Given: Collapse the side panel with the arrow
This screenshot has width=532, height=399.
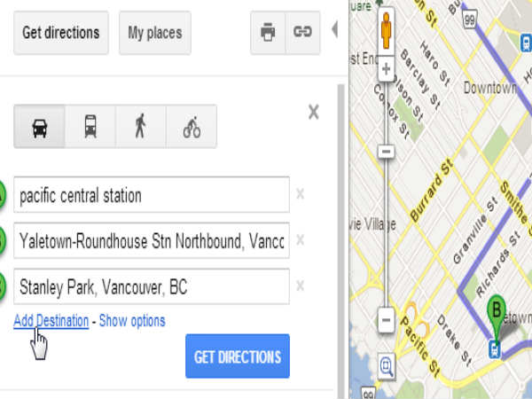Looking at the screenshot, I should [334, 29].
